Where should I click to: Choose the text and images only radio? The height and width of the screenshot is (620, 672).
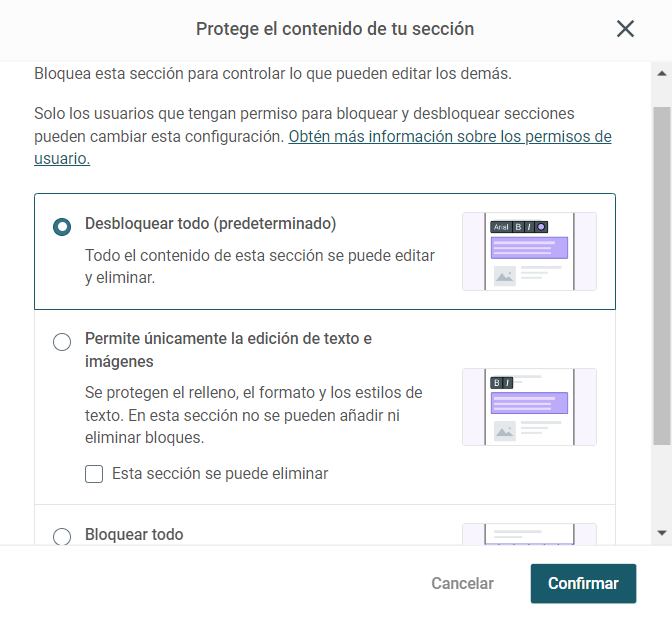tap(62, 342)
